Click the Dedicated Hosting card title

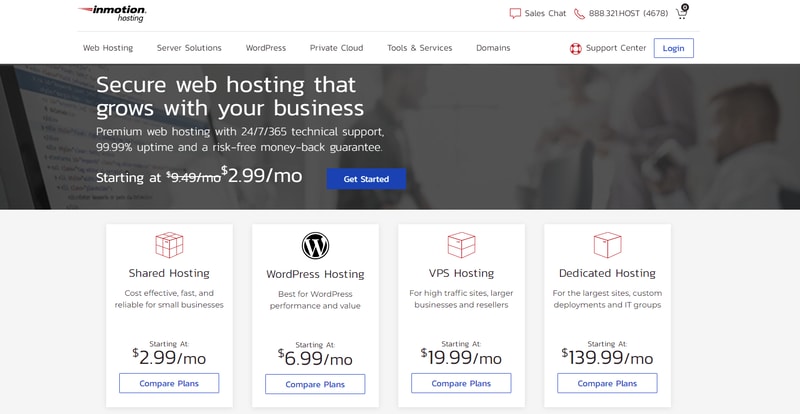pyautogui.click(x=607, y=273)
